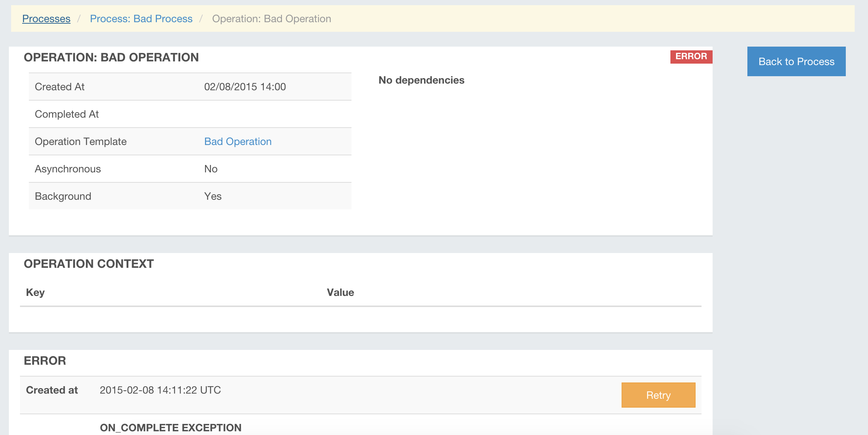
Task: Click the error timestamp 2015-02-08 14:11:22 UTC
Action: pyautogui.click(x=160, y=390)
